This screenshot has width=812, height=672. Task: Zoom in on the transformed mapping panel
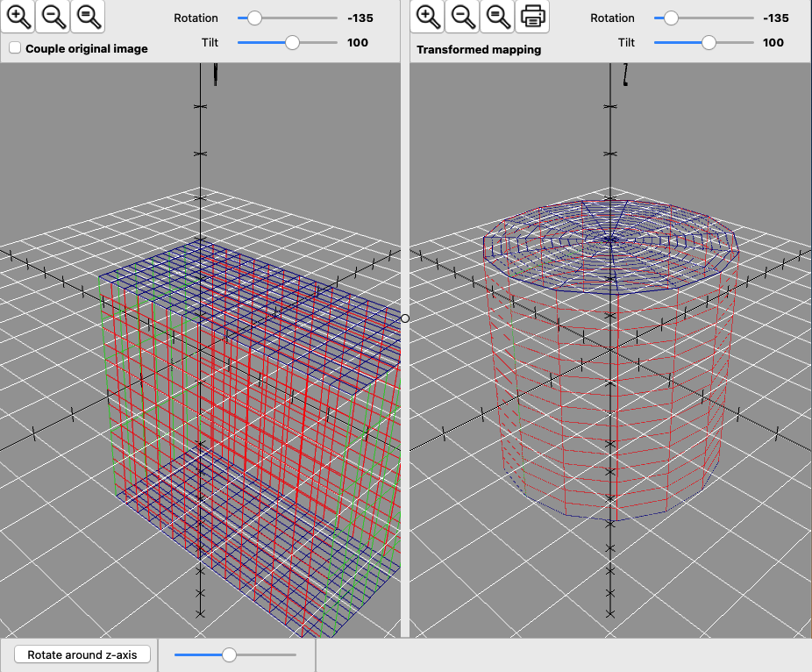tap(427, 16)
